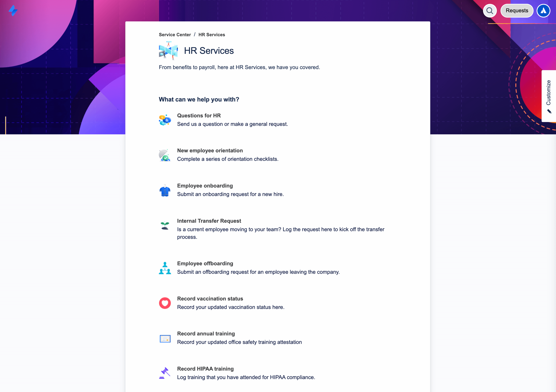Click the search magnifying glass button
556x392 pixels.
(490, 11)
